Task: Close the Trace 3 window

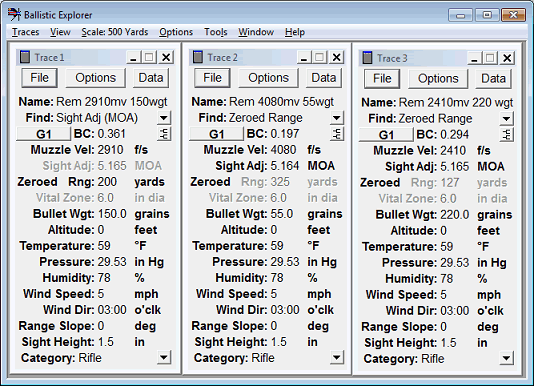Action: 507,58
